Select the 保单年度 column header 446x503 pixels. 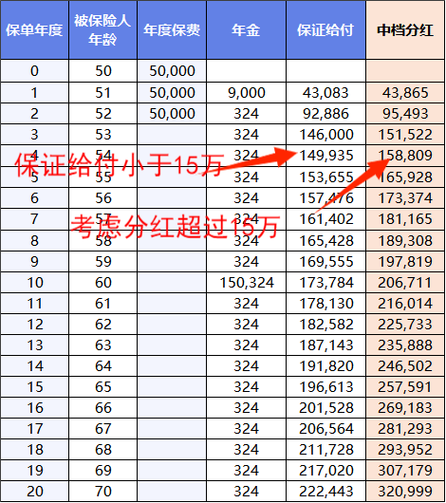34,30
